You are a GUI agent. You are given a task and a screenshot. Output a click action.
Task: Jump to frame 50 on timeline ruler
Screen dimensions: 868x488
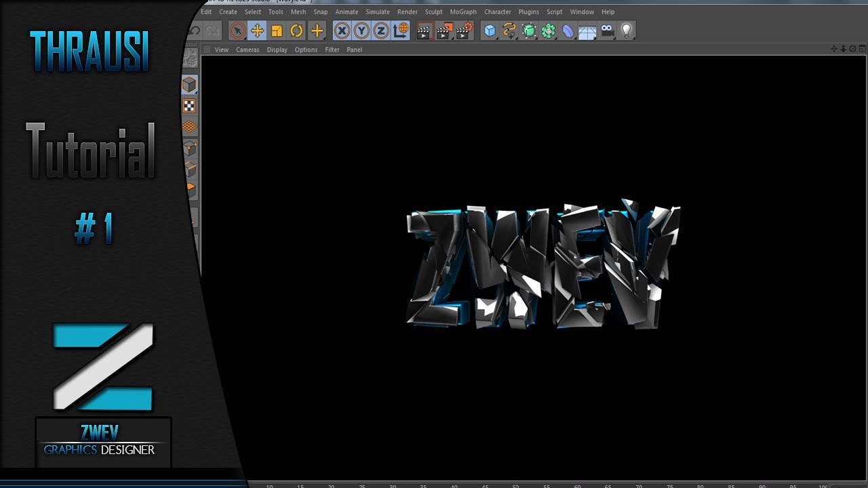(x=515, y=485)
